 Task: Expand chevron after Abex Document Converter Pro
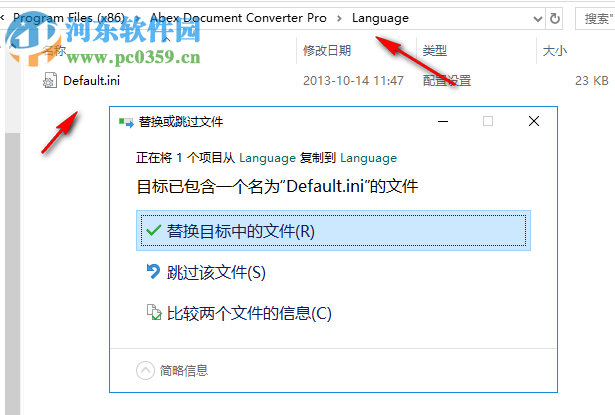coord(339,18)
